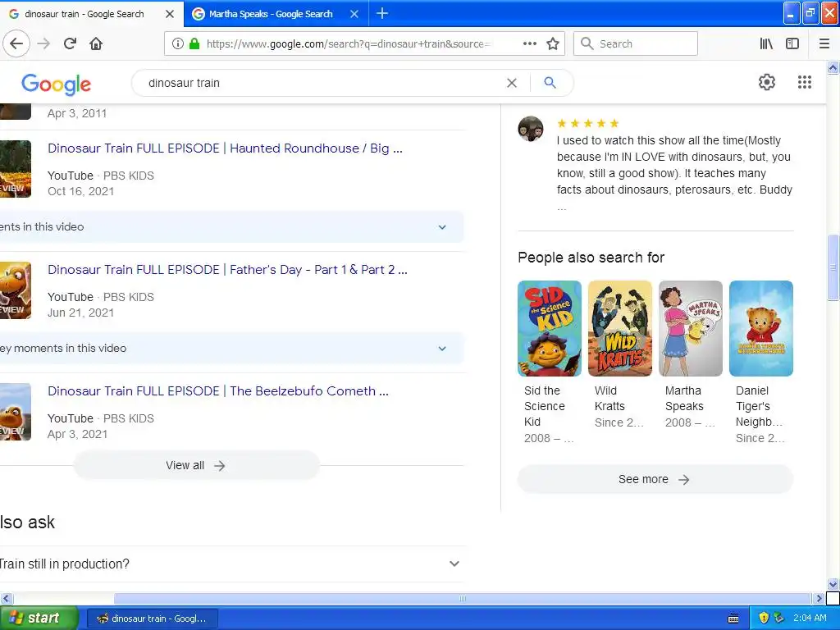Click the vertical scrollbar thumb
The width and height of the screenshot is (840, 630).
click(x=833, y=267)
